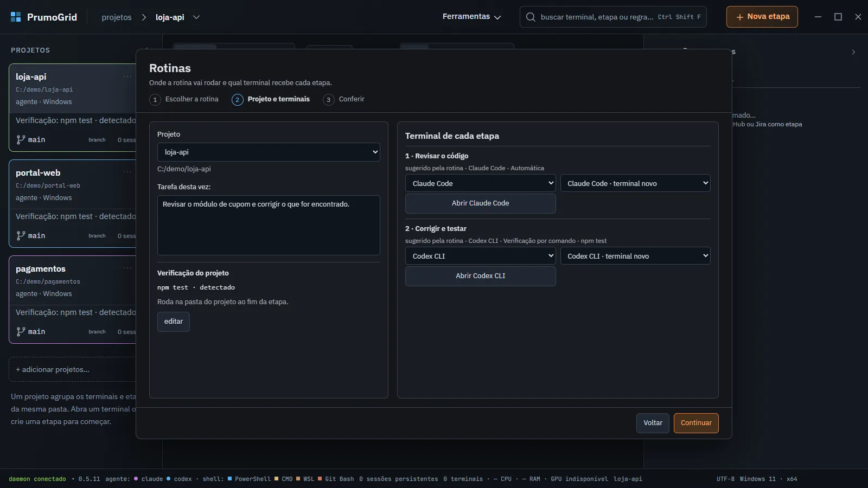This screenshot has height=488, width=868.
Task: Click the branch icon in loja-api card
Action: point(21,139)
